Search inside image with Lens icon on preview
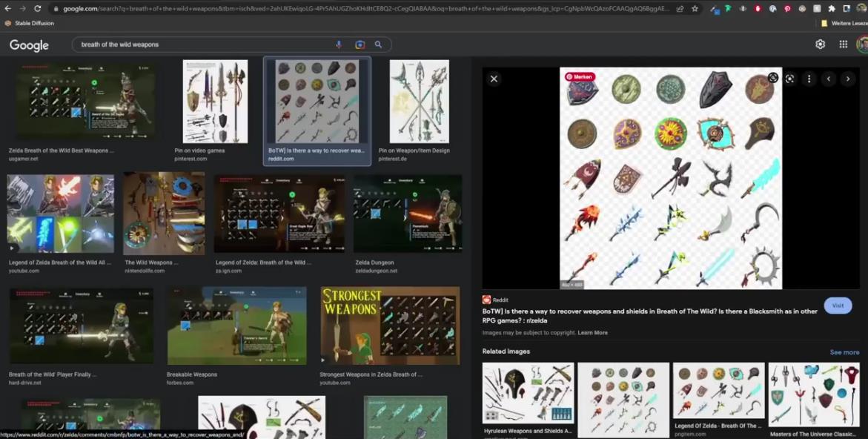 click(x=773, y=78)
